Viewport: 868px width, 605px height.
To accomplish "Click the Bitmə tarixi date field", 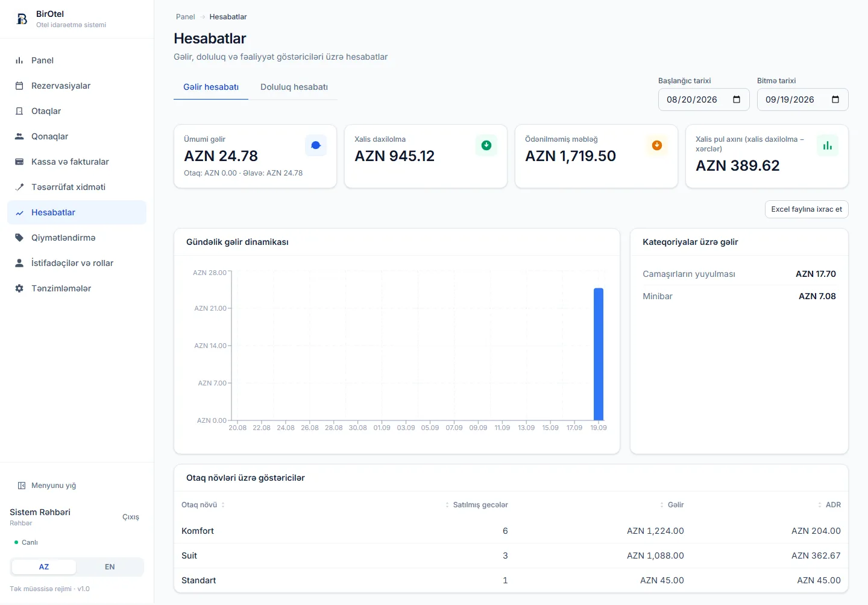I will [x=802, y=100].
